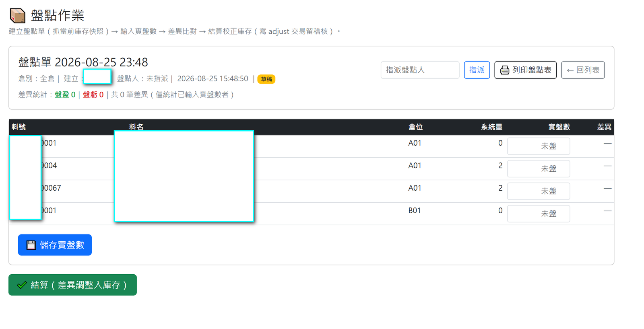Click the package box icon beside 盤點作業
This screenshot has height=329, width=644.
click(x=18, y=16)
